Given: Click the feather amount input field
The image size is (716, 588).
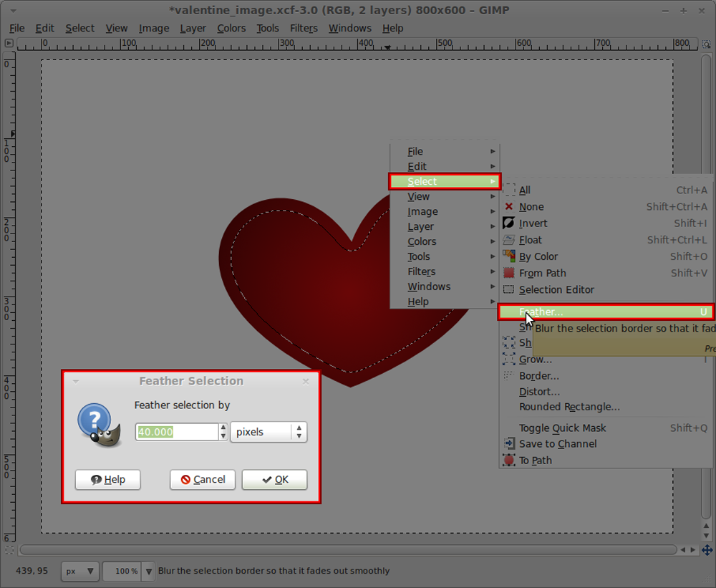Looking at the screenshot, I should tap(177, 432).
